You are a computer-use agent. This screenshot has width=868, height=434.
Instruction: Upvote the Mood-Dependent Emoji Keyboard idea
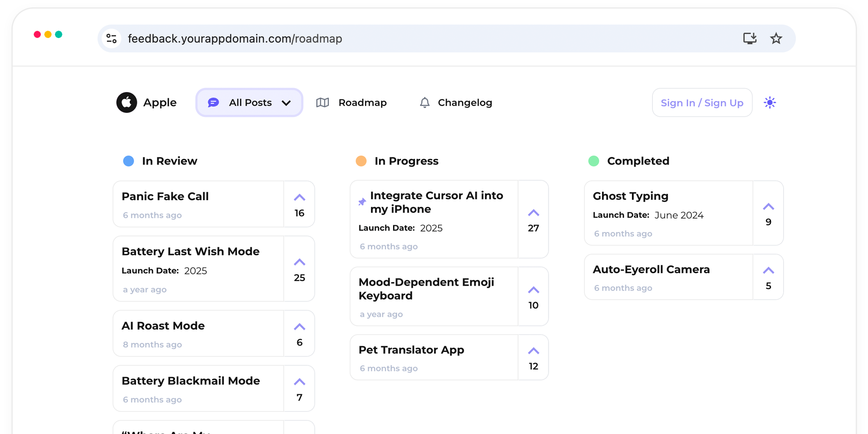click(x=533, y=289)
